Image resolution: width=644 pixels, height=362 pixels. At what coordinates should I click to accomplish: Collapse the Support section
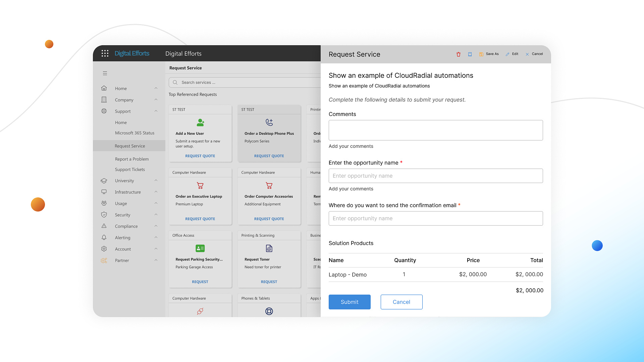156,111
